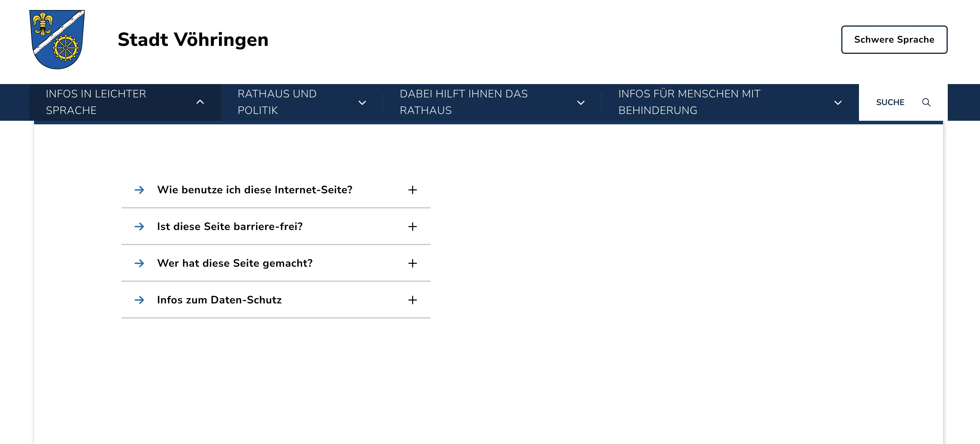980x444 pixels.
Task: Open "Dabei hilft Ihnen das Rathaus" dropdown chevron
Action: click(x=581, y=103)
